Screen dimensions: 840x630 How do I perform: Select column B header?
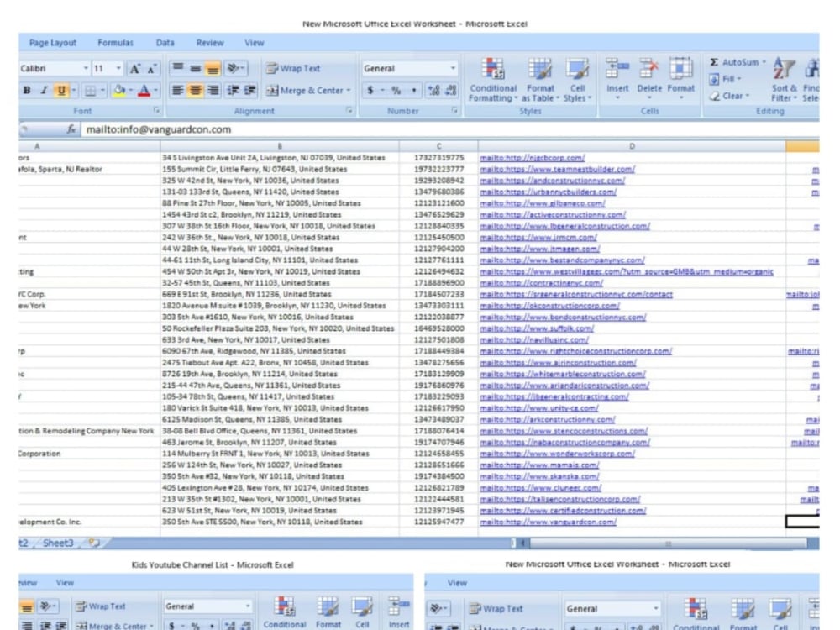[280, 145]
